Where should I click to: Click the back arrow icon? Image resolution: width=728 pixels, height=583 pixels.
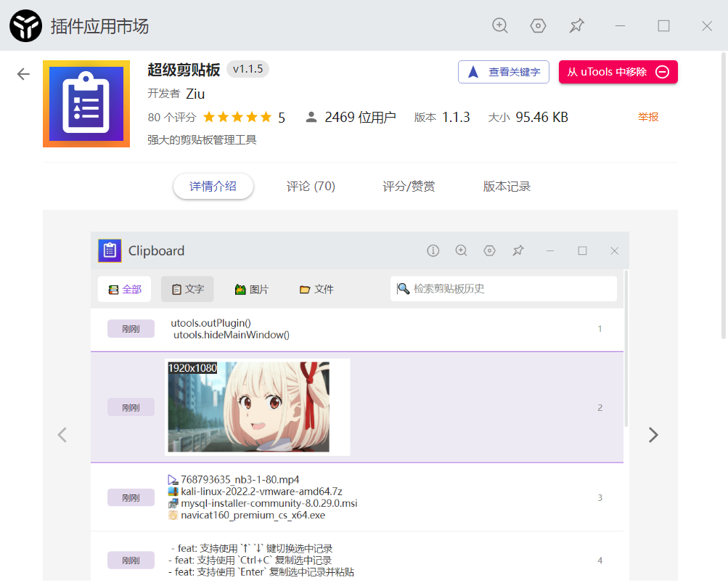23,74
